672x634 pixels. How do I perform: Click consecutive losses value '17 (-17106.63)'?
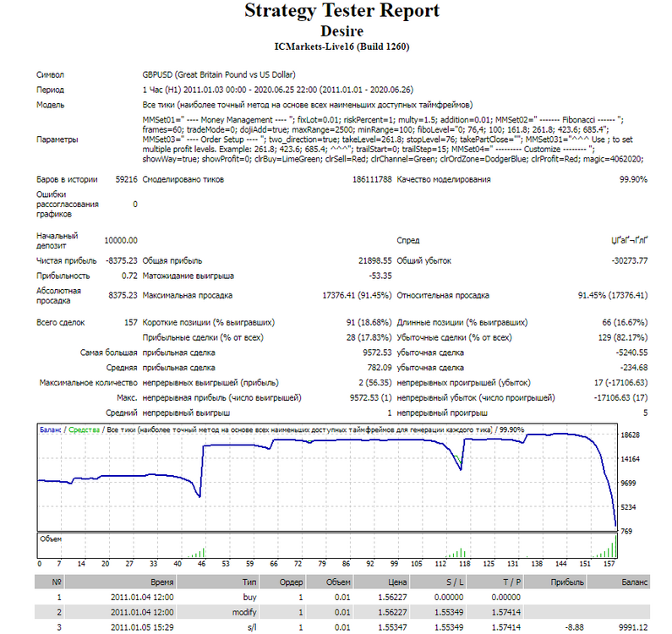click(620, 382)
